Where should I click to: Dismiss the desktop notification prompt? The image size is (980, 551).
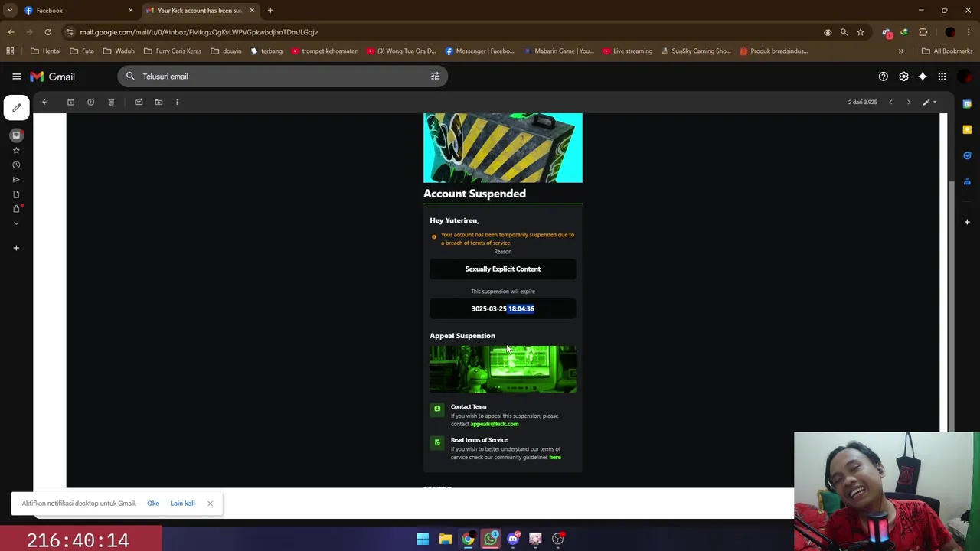210,504
